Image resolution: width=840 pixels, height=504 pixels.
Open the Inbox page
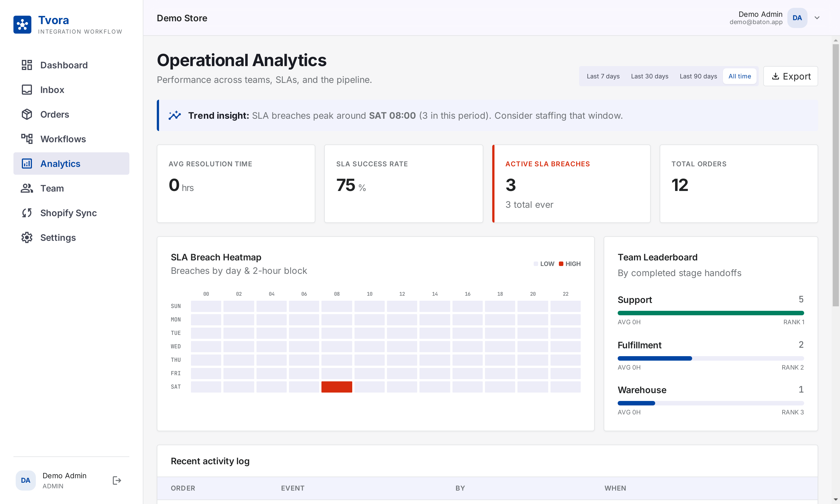[x=71, y=90]
